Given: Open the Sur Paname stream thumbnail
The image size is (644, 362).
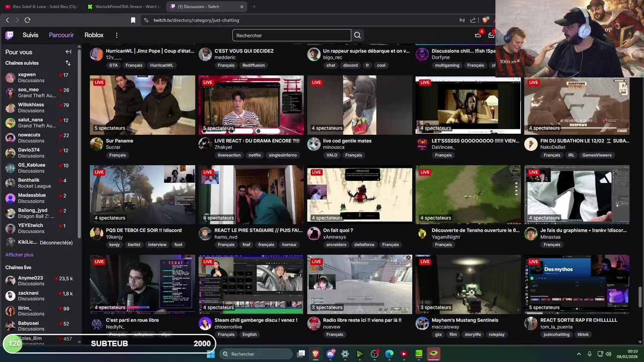Looking at the screenshot, I should (x=142, y=105).
